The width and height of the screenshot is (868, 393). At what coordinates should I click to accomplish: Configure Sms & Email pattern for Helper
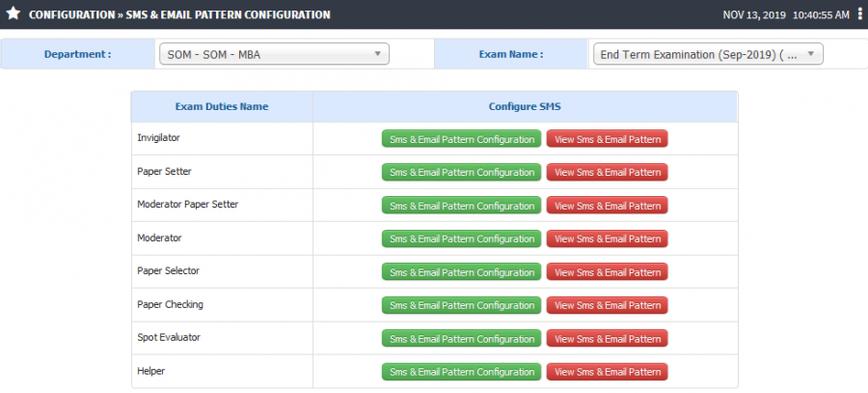pos(461,372)
